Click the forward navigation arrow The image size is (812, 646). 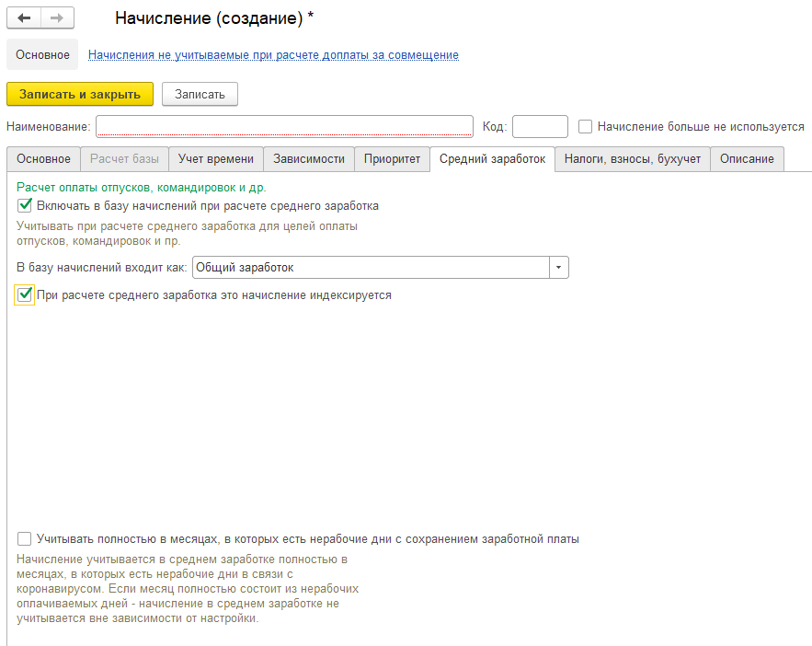57,18
